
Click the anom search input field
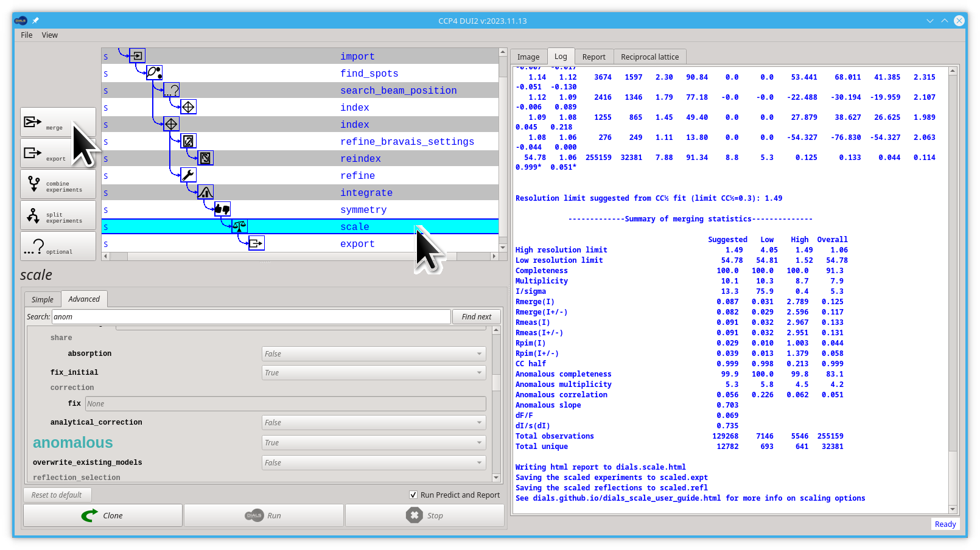(251, 317)
